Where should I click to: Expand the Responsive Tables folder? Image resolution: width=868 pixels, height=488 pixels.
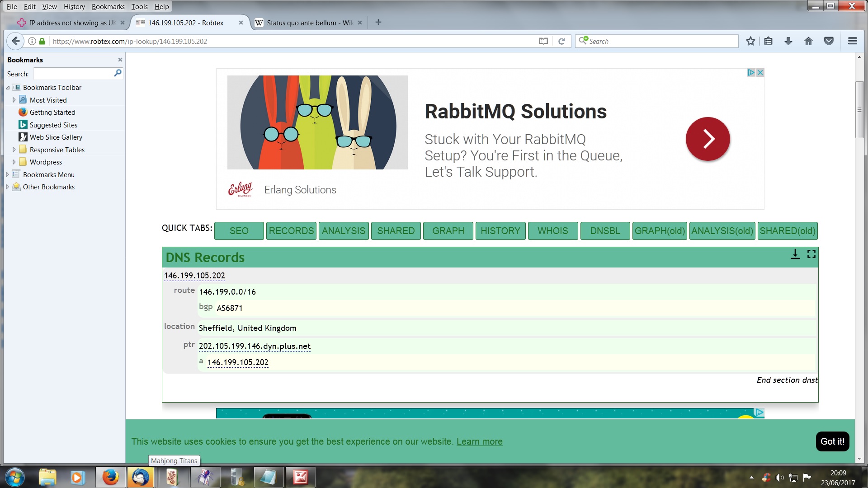click(x=14, y=150)
